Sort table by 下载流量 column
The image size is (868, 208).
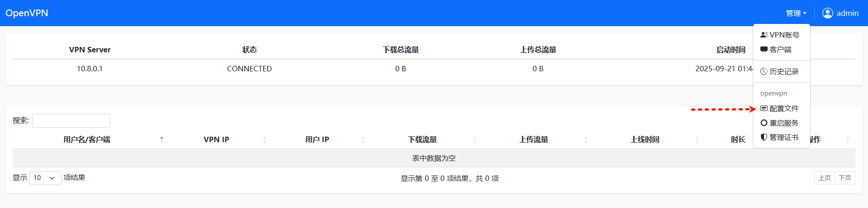(x=422, y=140)
